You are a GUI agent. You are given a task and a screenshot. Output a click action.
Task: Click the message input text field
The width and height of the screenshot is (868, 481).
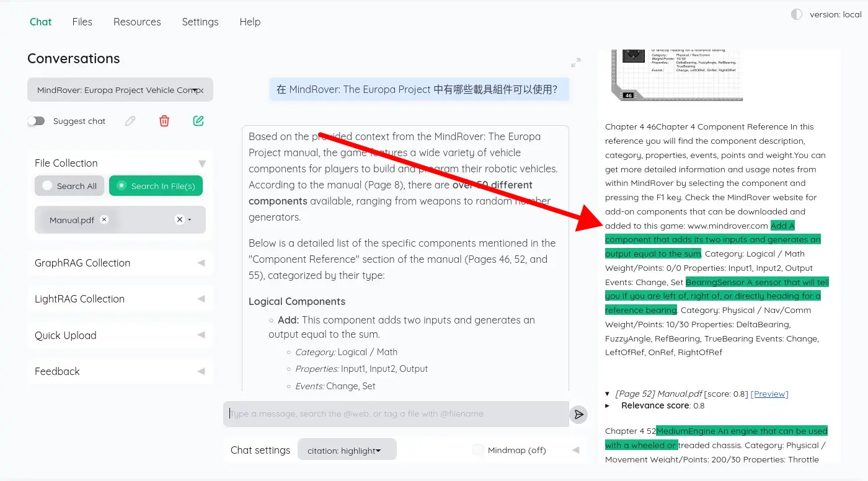coord(396,414)
